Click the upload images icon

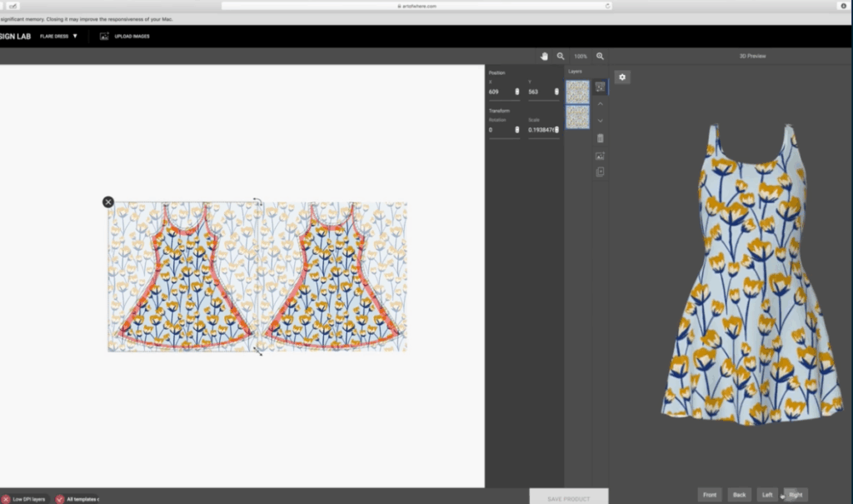(x=104, y=36)
